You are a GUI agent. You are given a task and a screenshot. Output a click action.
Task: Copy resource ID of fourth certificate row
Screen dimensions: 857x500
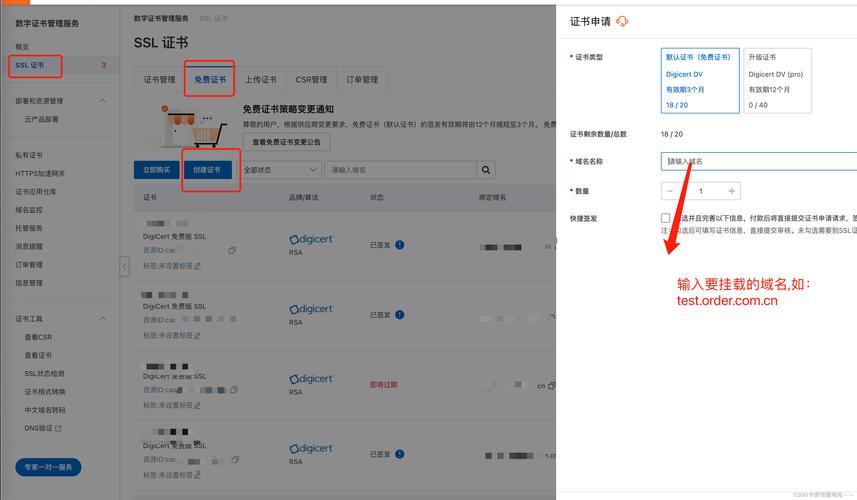(235, 460)
